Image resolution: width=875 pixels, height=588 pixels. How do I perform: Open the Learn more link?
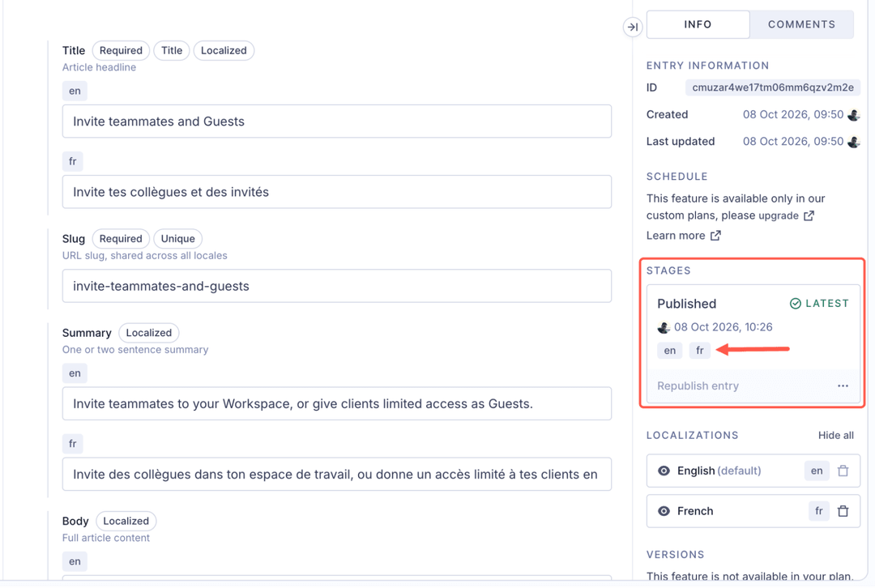click(675, 236)
